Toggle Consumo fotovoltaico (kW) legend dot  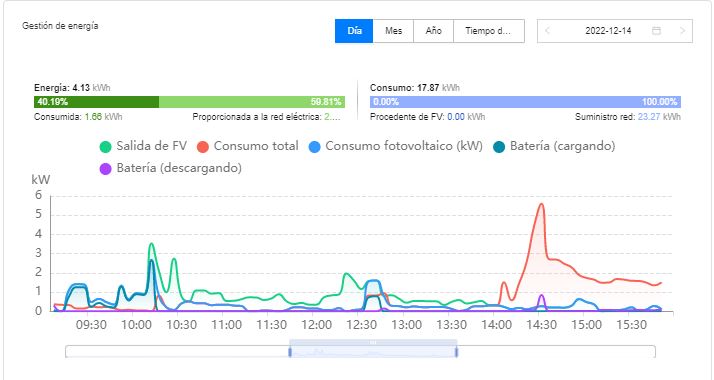pyautogui.click(x=314, y=147)
